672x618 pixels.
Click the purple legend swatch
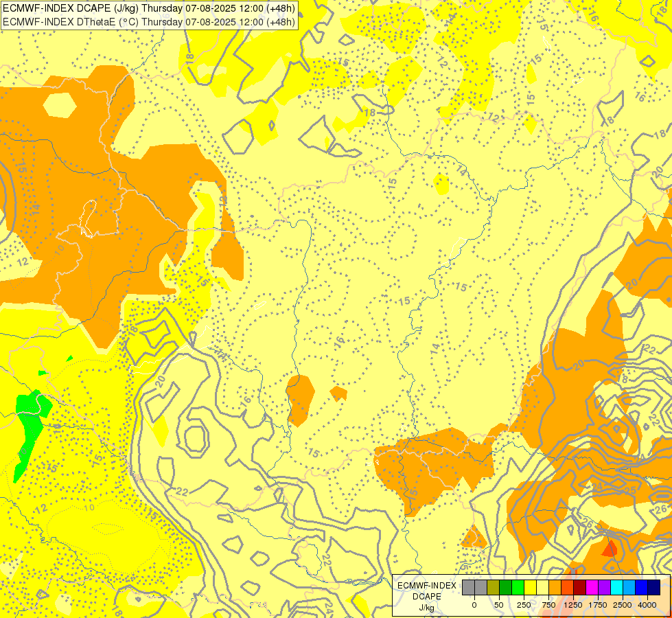(x=604, y=588)
